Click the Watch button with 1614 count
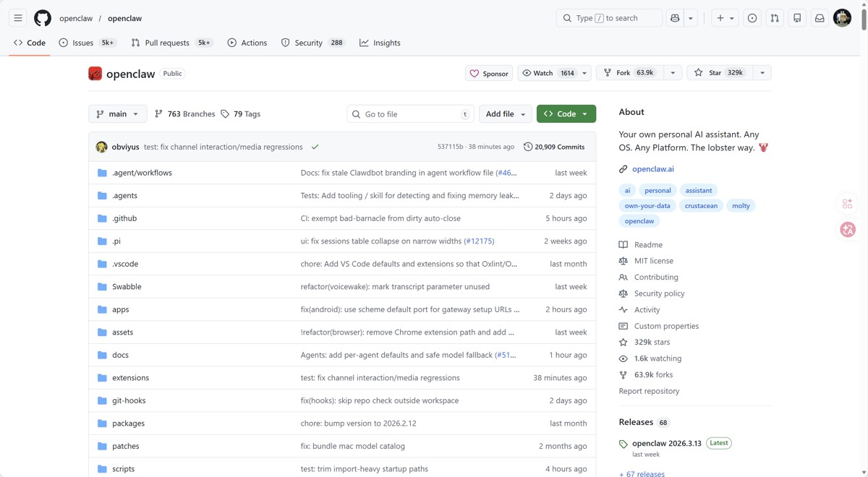Image resolution: width=868 pixels, height=477 pixels. point(548,73)
